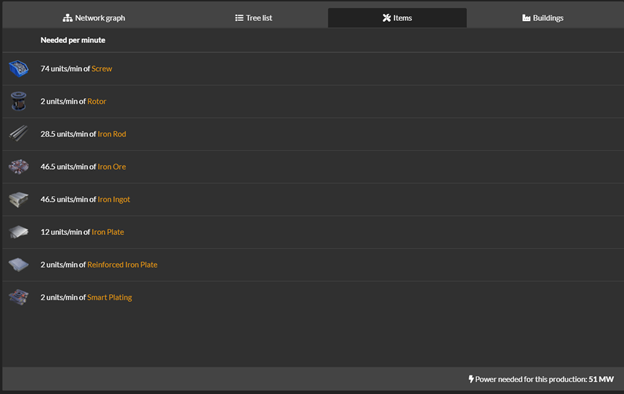Open the Iron Plate link

coord(108,232)
